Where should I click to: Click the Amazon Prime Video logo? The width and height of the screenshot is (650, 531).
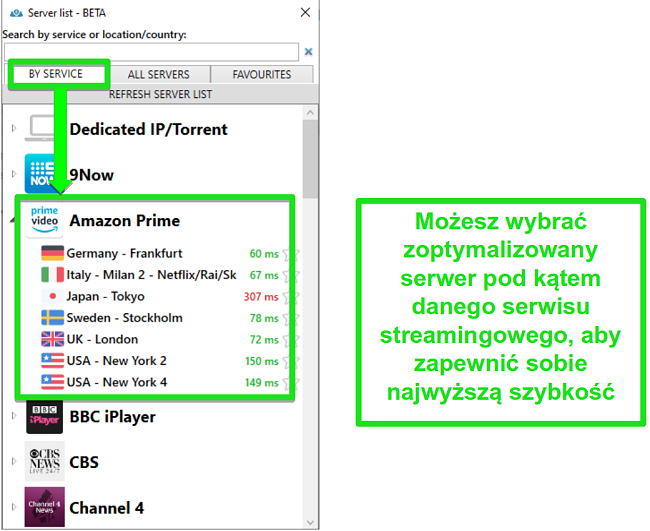coord(46,220)
